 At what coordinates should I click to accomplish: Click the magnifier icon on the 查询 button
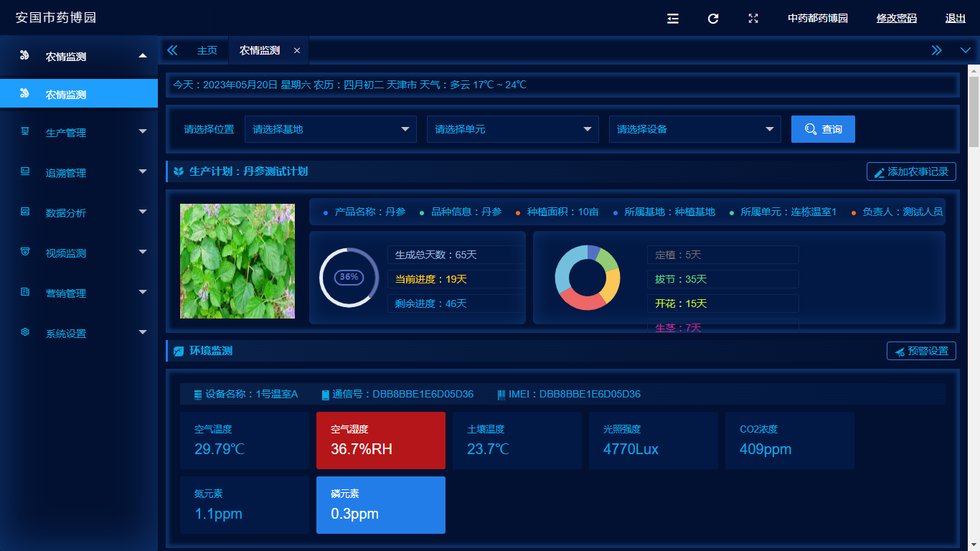[x=810, y=129]
